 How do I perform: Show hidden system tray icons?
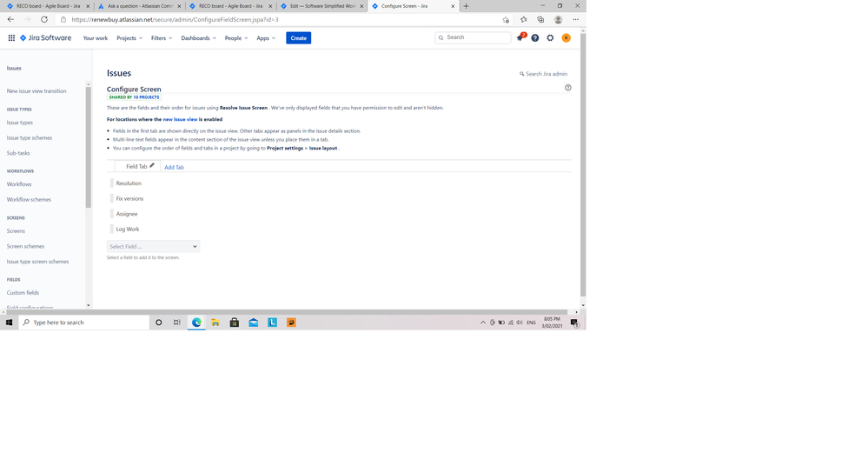(x=483, y=323)
